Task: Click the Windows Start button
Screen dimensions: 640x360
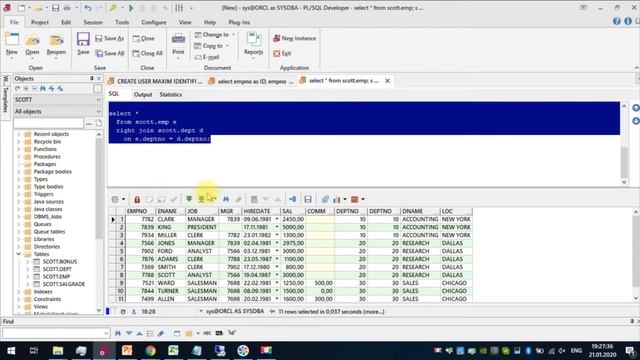Action: (x=11, y=351)
